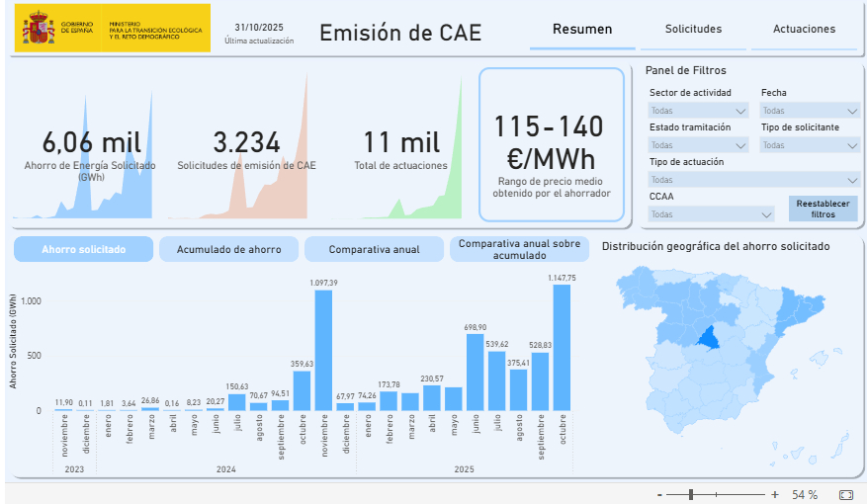Viewport: 868px width, 504px height.
Task: Show the Acumulado de ahorro chart
Action: tap(228, 249)
